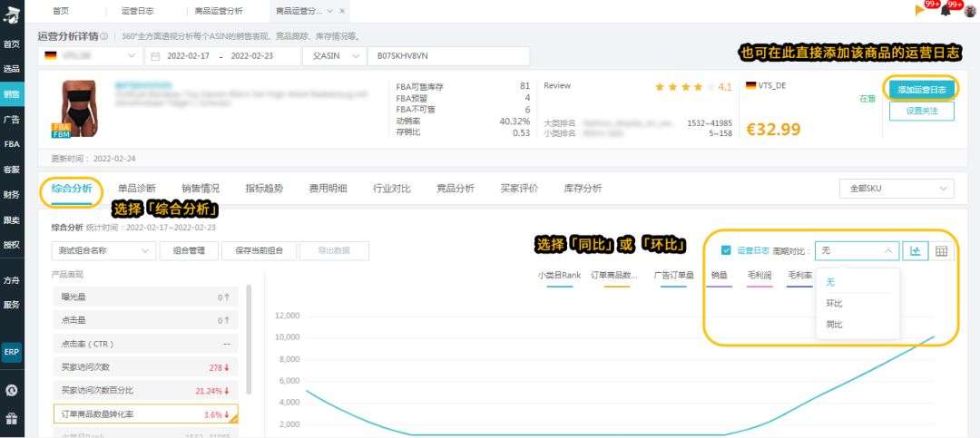The width and height of the screenshot is (980, 438).
Task: Select the 行业对比 tab
Action: click(x=391, y=189)
